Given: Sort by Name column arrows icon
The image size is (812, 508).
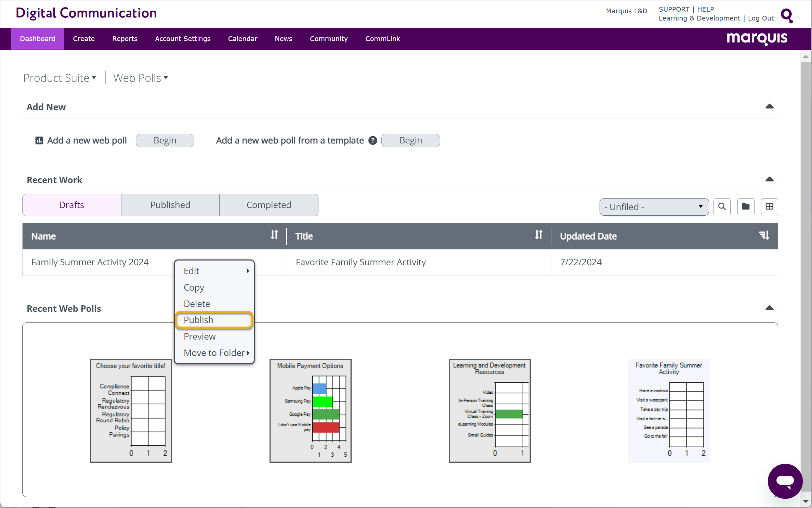Looking at the screenshot, I should click(x=274, y=235).
